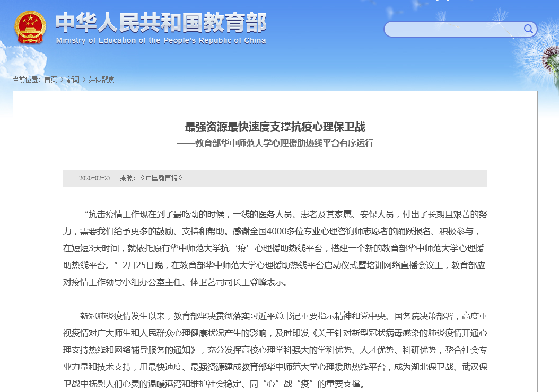Click the arrow between 首页 and 新闻
The height and width of the screenshot is (392, 559).
(x=62, y=79)
